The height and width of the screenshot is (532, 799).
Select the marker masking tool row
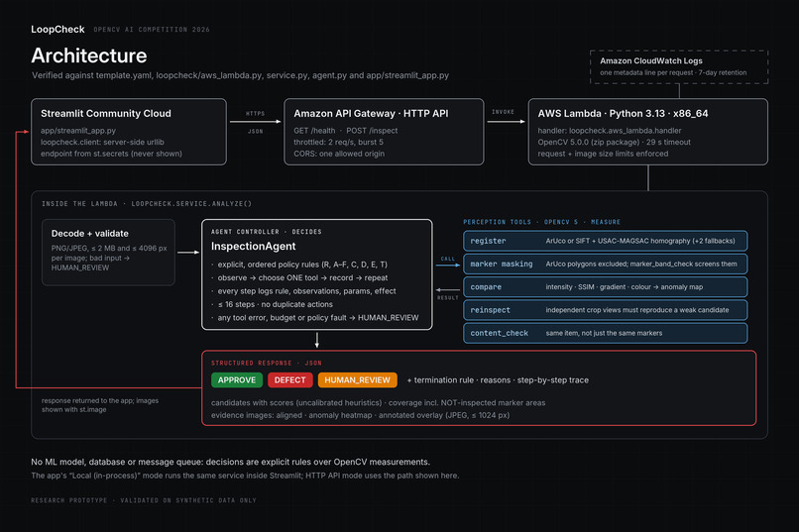[x=605, y=264]
